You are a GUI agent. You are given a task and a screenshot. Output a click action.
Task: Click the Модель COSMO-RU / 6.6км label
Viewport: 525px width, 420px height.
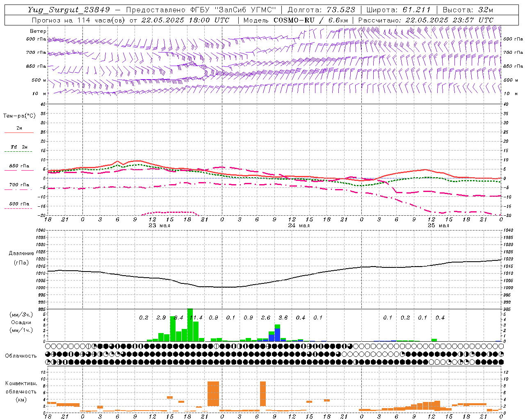(x=296, y=20)
